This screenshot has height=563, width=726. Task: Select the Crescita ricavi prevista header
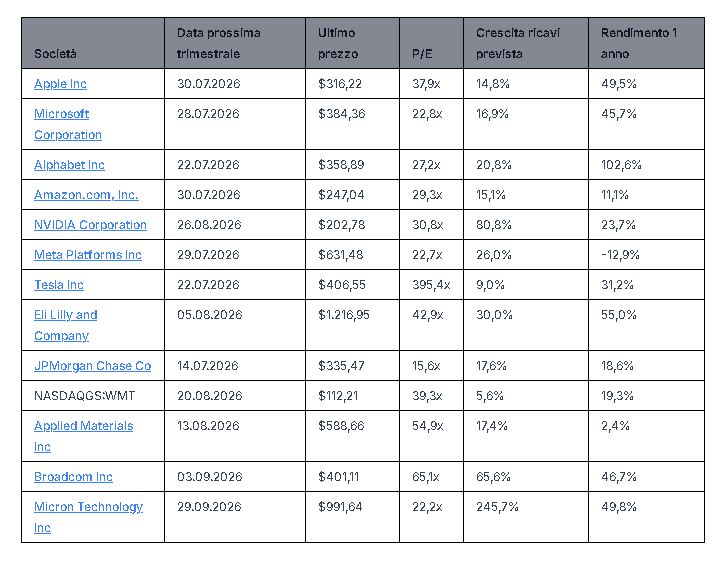tap(526, 43)
